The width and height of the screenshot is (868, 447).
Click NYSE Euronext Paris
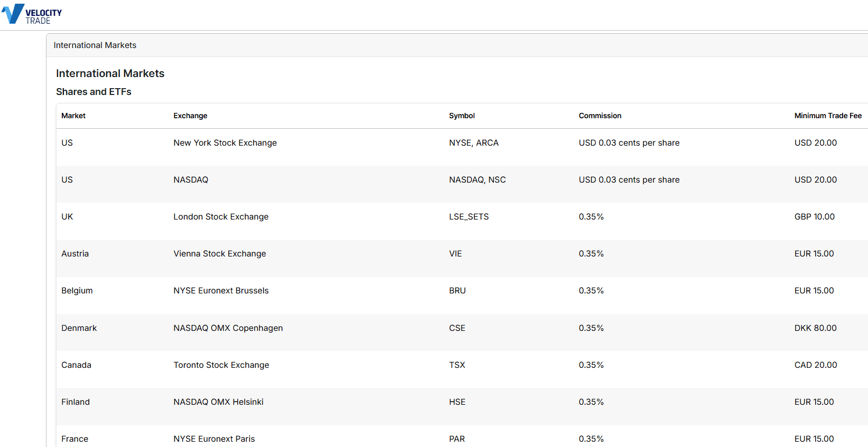(214, 439)
